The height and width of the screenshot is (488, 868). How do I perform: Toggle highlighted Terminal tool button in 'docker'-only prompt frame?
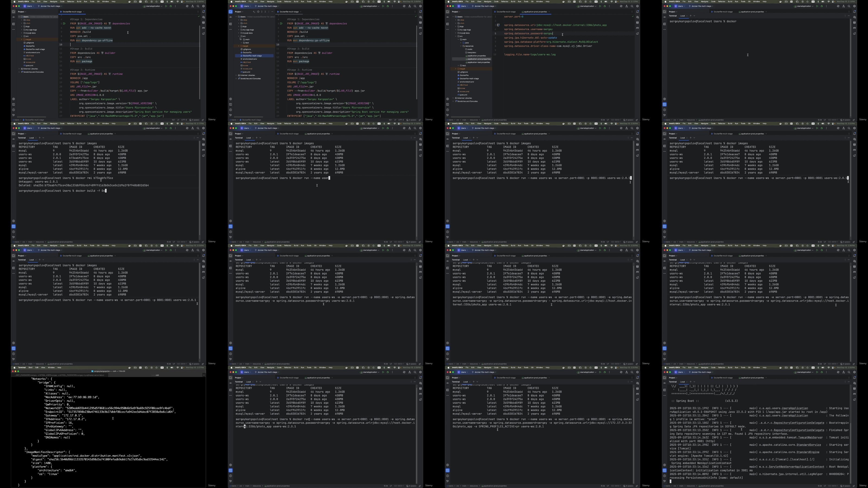tap(665, 104)
